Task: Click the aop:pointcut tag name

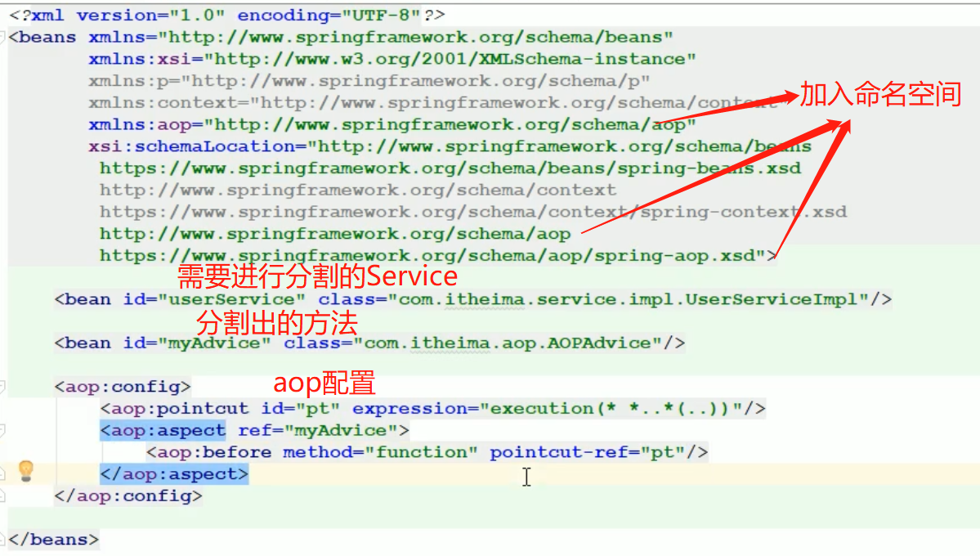Action: coord(180,409)
